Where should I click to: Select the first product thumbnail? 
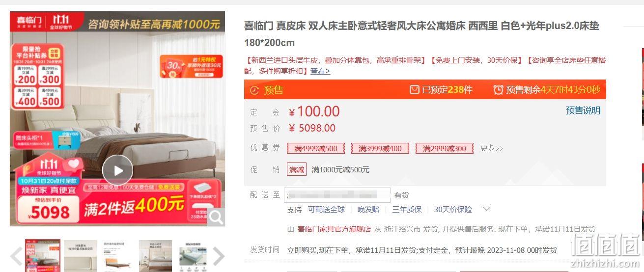click(x=43, y=256)
